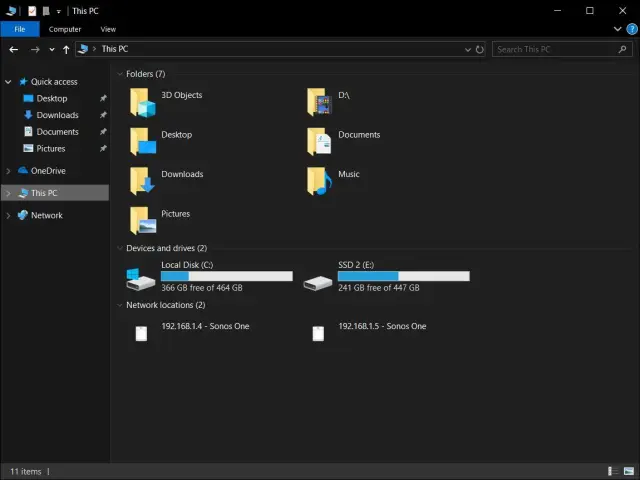640x480 pixels.
Task: Click the Up directory arrow button
Action: 67,49
